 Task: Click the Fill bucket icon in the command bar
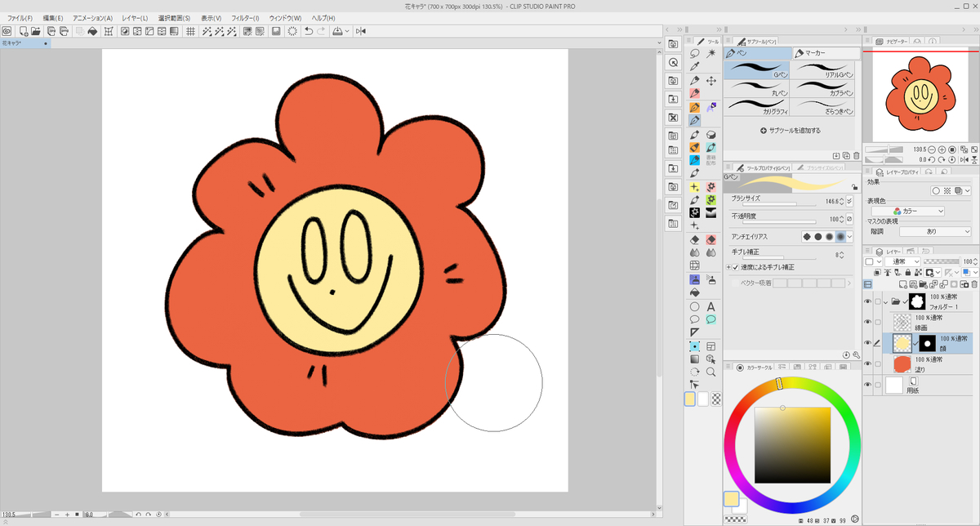coord(92,31)
